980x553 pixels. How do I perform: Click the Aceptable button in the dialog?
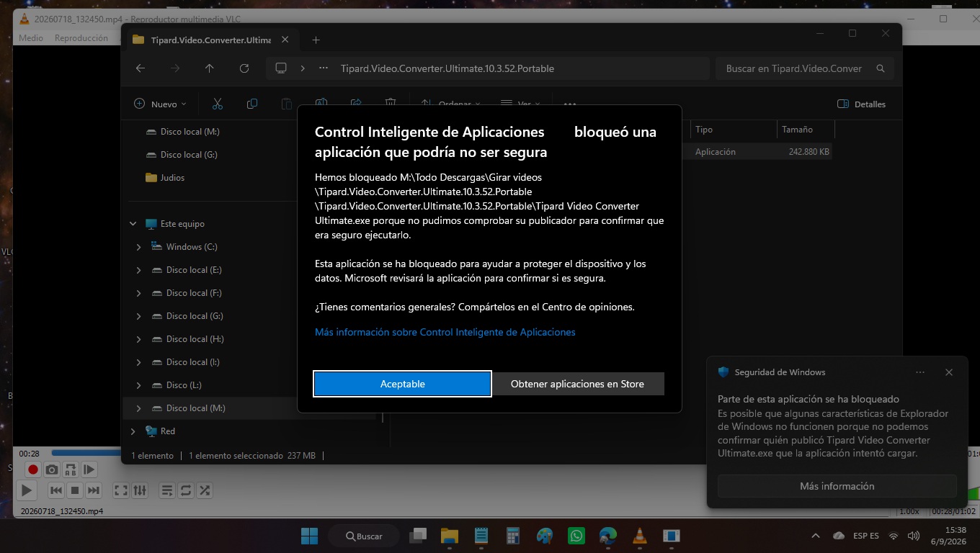[x=403, y=384]
